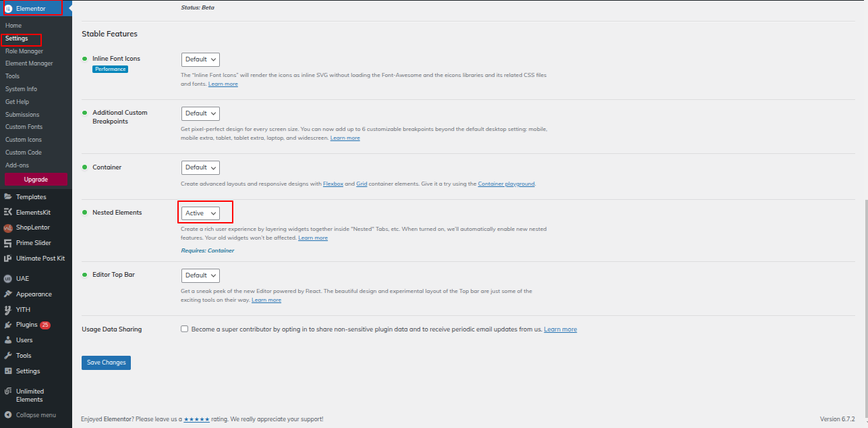Open System Info submenu item
The width and height of the screenshot is (868, 428).
tap(21, 89)
